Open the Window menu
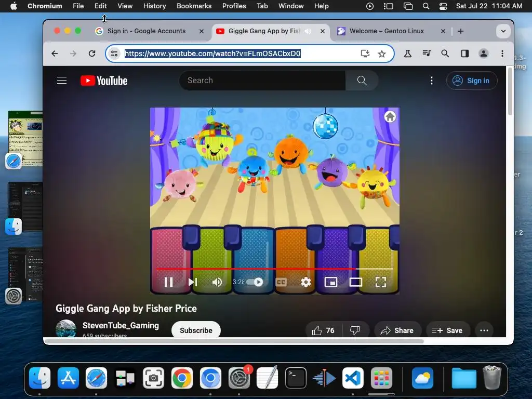Viewport: 532px width, 399px height. pyautogui.click(x=291, y=6)
